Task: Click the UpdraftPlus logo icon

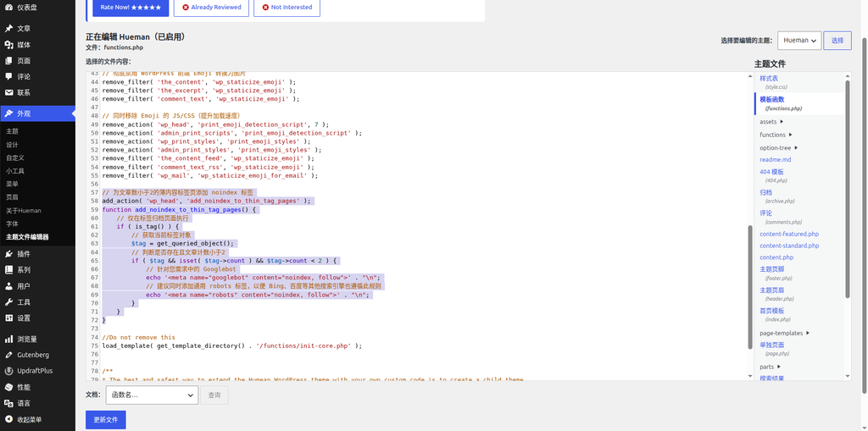Action: (x=8, y=371)
